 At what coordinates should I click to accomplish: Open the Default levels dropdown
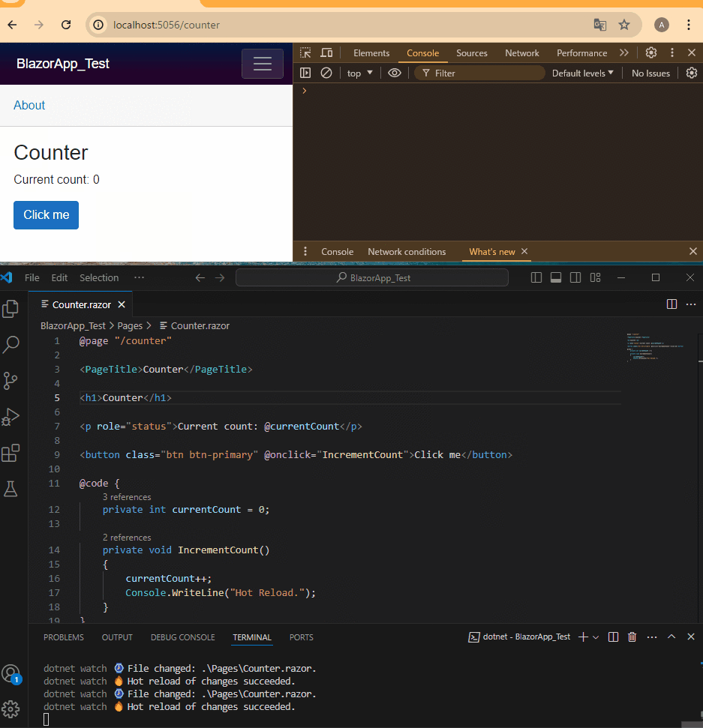[583, 73]
